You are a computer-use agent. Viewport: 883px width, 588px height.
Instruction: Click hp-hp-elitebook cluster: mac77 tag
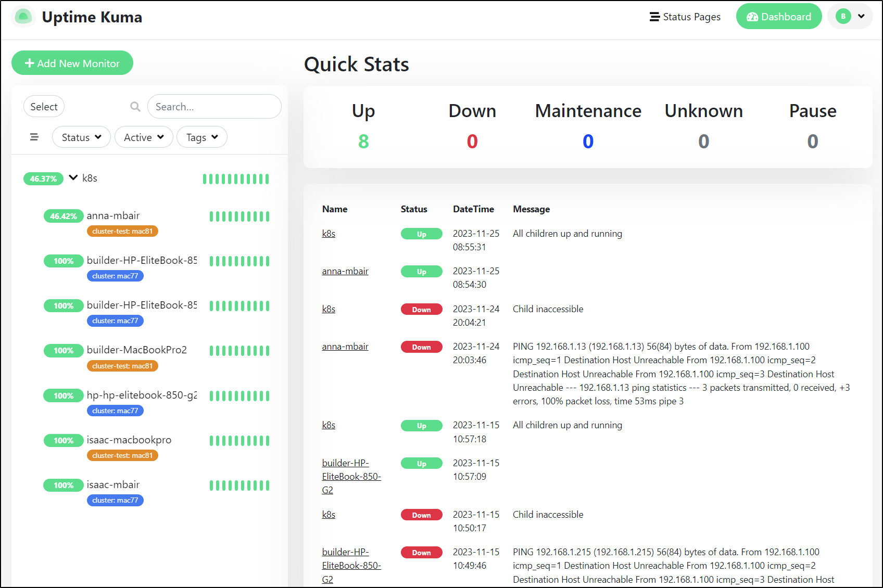tap(115, 411)
